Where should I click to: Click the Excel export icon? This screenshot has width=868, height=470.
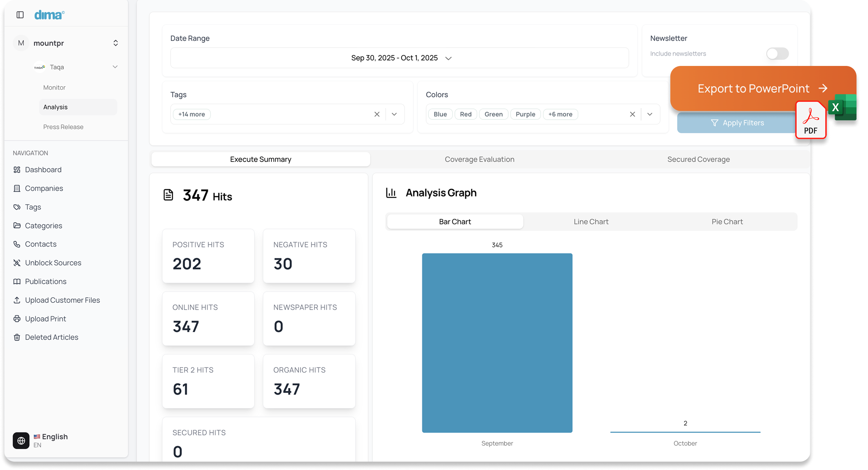(x=844, y=107)
